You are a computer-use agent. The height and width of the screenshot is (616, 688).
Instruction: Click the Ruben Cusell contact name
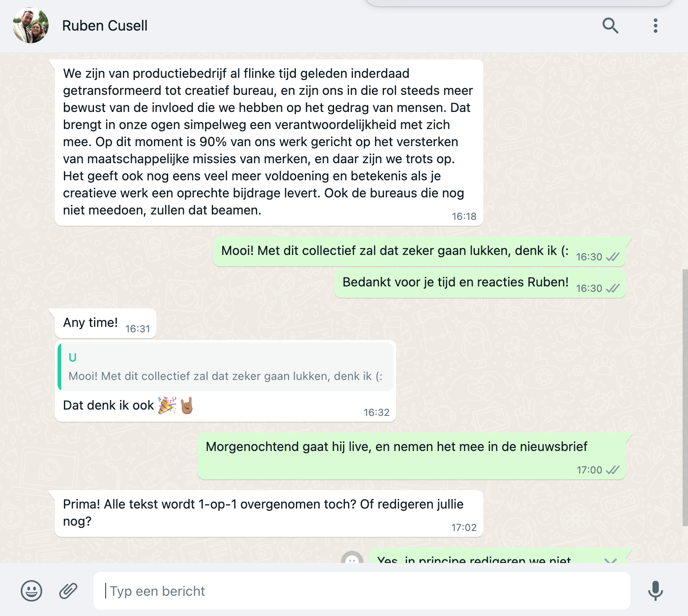(105, 26)
